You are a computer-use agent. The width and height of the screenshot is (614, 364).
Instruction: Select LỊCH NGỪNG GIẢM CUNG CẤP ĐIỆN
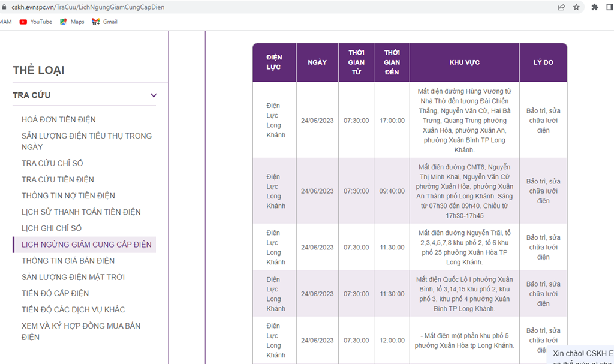86,245
